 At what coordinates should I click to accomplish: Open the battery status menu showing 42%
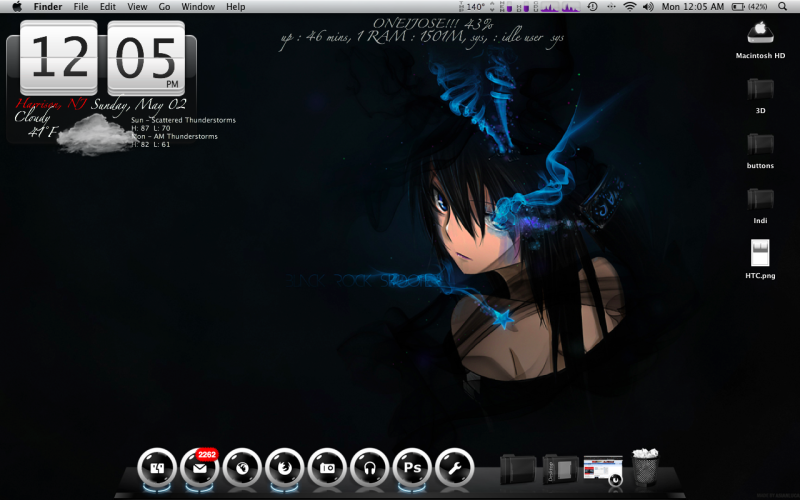point(749,7)
